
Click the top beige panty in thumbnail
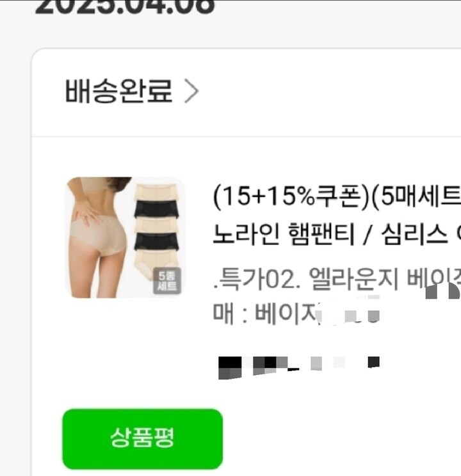156,192
